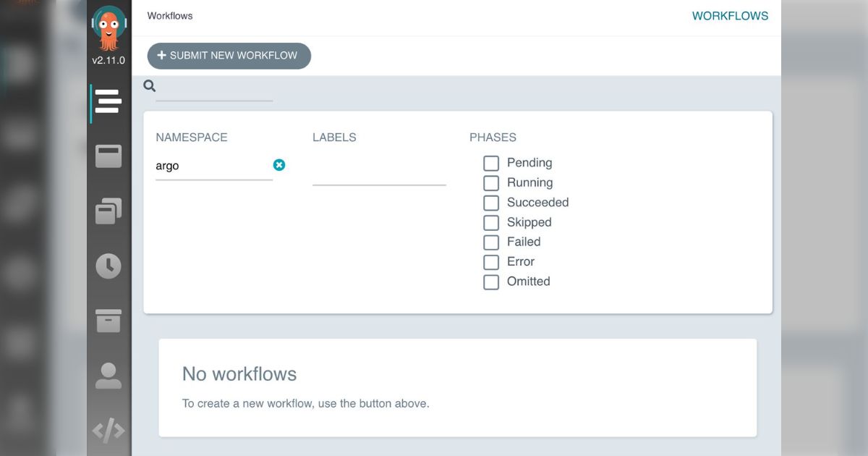Toggle the Running phase checkbox

click(x=491, y=183)
